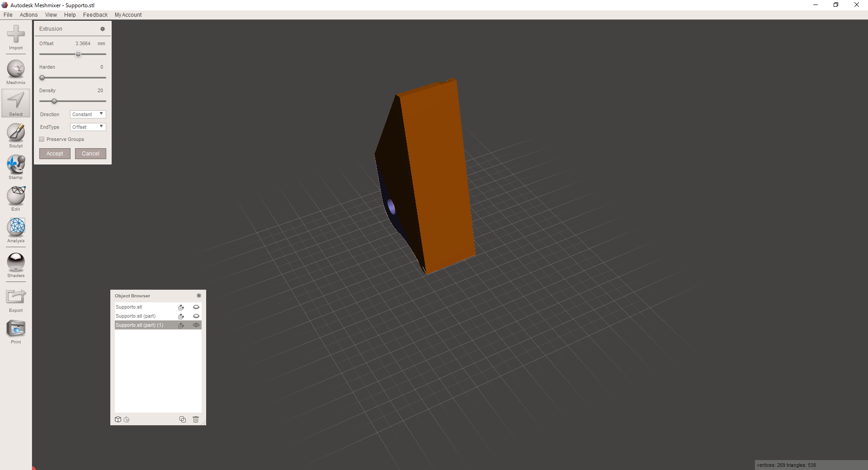Open the View menu
This screenshot has height=470, width=868.
coord(51,15)
